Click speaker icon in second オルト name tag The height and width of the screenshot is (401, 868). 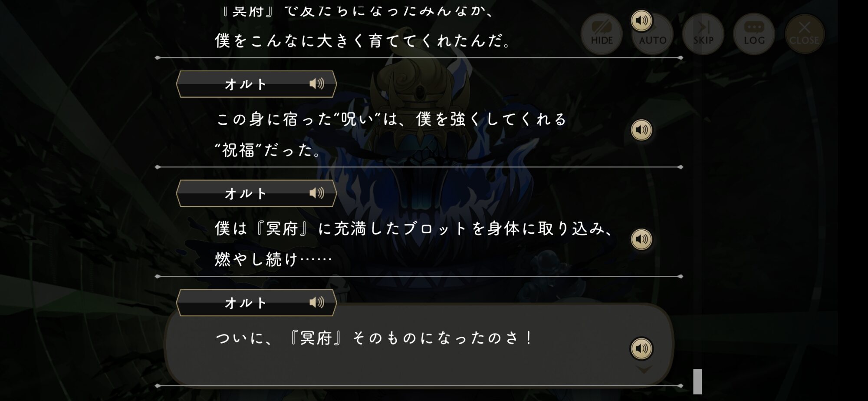317,193
